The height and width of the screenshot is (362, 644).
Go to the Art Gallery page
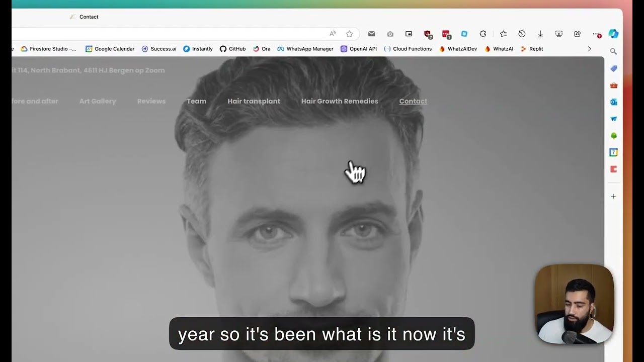click(98, 101)
